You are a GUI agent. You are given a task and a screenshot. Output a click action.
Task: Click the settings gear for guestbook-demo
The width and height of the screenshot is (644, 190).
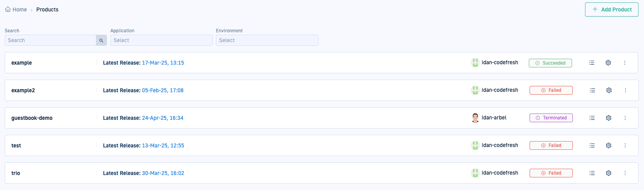pyautogui.click(x=608, y=118)
